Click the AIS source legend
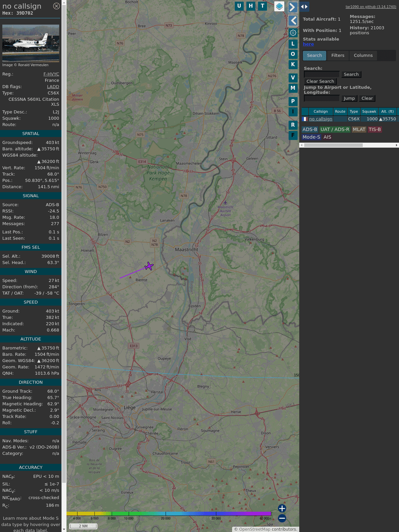The width and height of the screenshot is (399, 532). click(x=328, y=137)
